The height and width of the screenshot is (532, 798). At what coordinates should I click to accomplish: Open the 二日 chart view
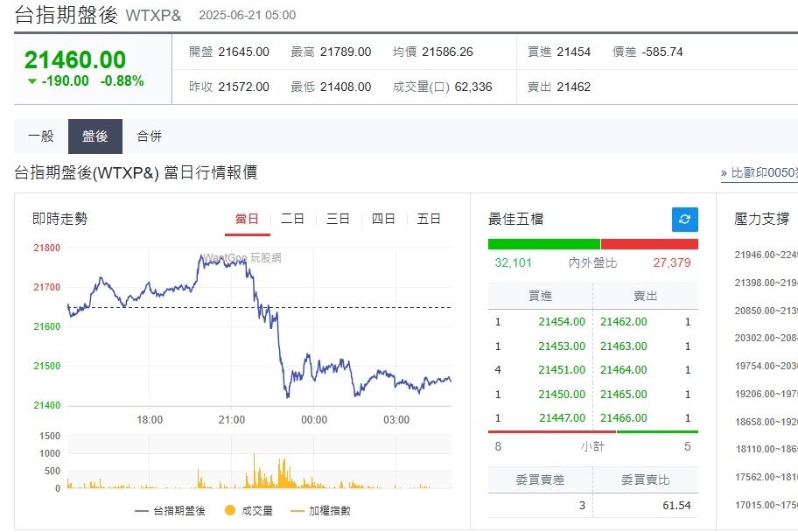coord(291,219)
